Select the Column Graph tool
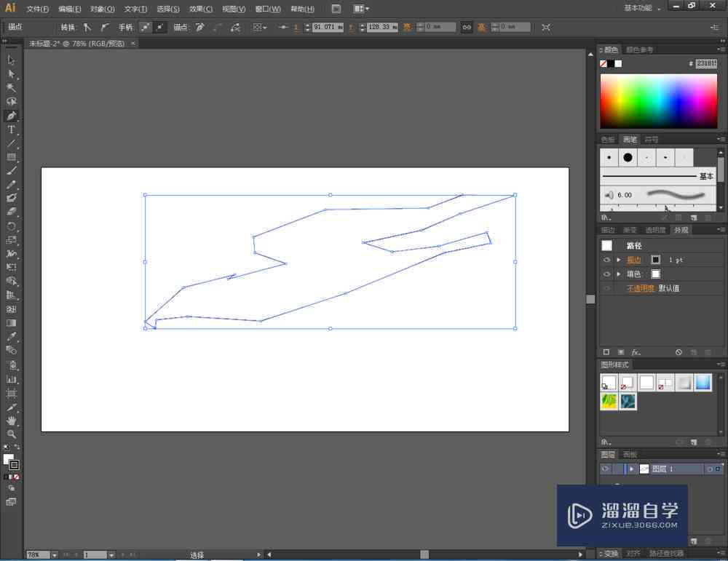The height and width of the screenshot is (561, 728). click(11, 379)
